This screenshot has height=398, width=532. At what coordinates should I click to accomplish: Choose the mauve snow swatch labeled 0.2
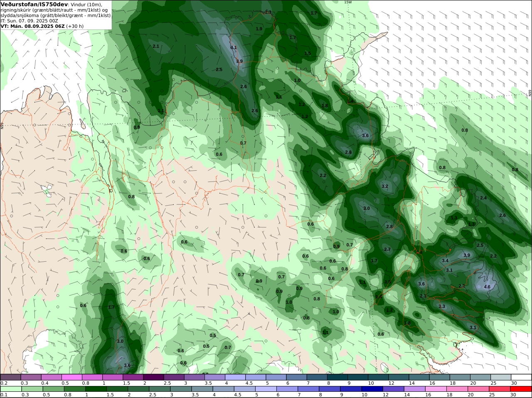[10, 377]
